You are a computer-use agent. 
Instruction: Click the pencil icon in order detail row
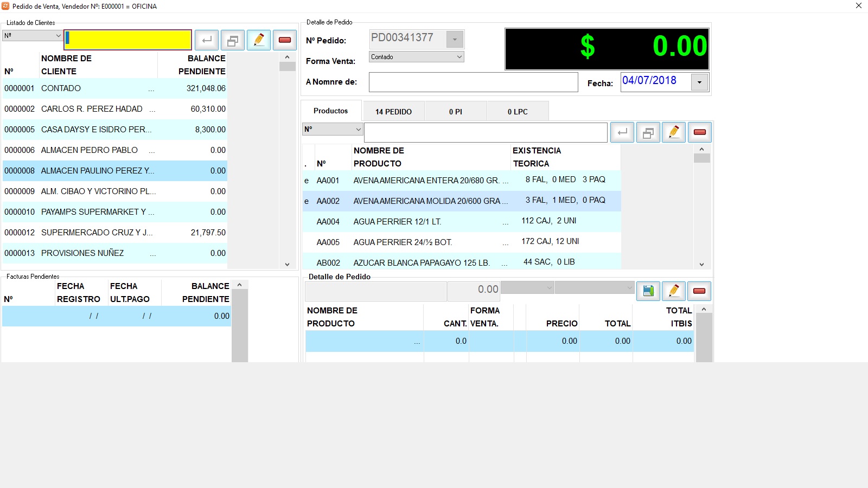click(674, 291)
